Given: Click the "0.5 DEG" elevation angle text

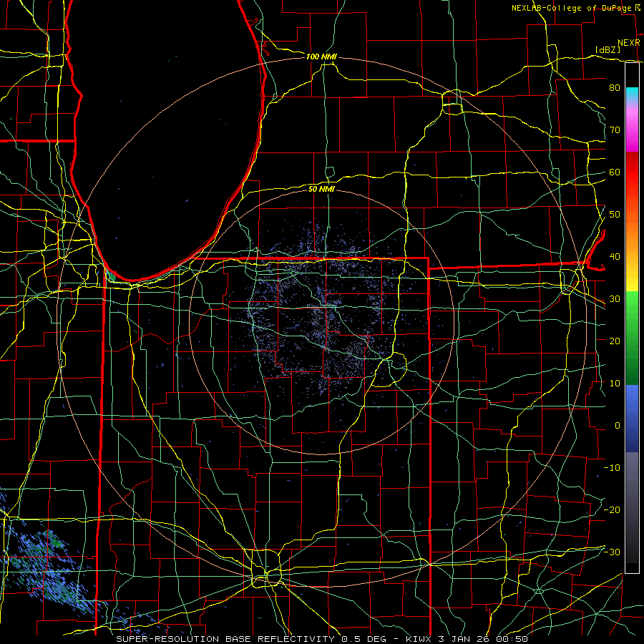Looking at the screenshot, I should 364,639.
